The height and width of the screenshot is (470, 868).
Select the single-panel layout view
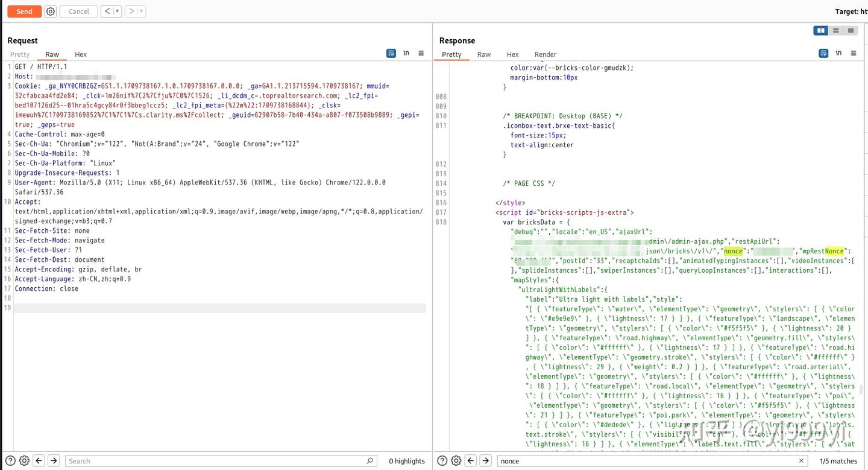click(851, 30)
